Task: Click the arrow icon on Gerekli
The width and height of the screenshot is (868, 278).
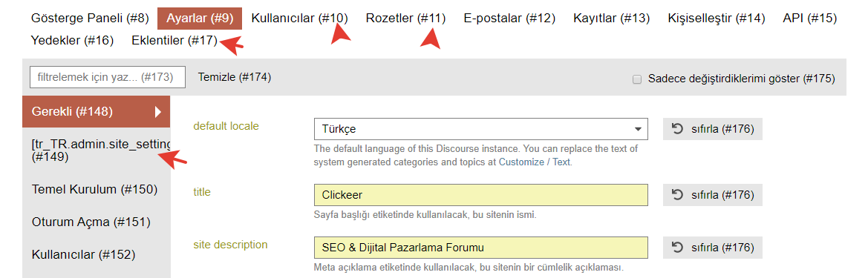Action: [x=158, y=112]
